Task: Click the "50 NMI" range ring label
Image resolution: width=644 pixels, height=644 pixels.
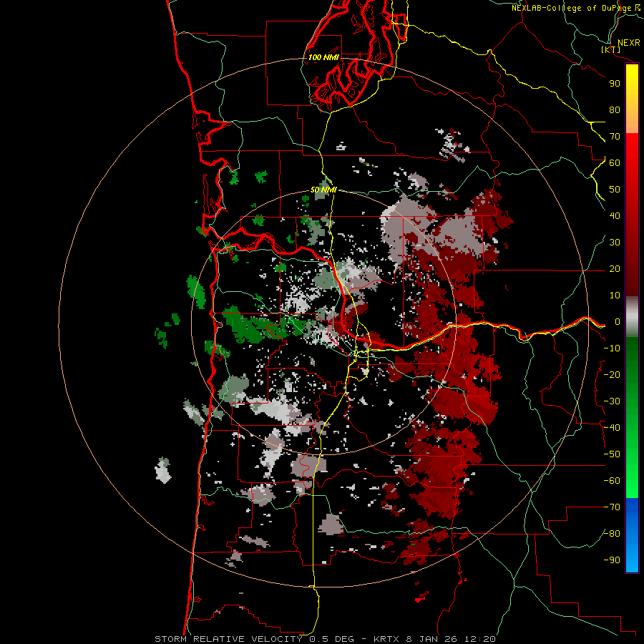Action: pos(323,190)
